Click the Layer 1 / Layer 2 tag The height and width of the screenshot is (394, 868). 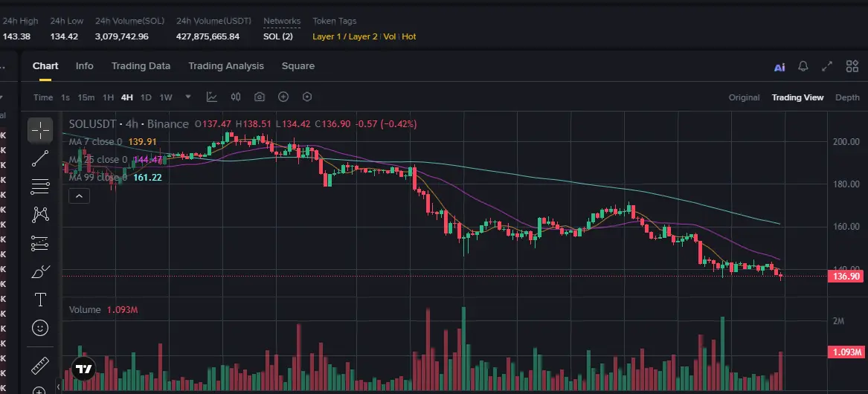345,36
